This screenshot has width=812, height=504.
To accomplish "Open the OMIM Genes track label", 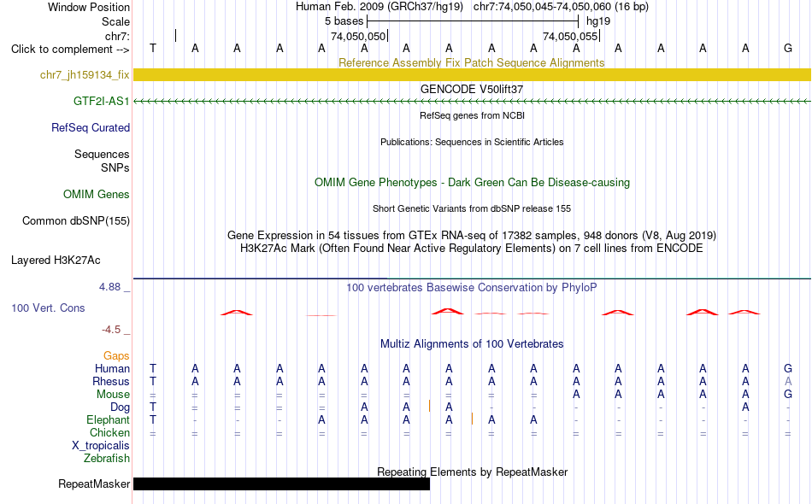I will coord(97,194).
